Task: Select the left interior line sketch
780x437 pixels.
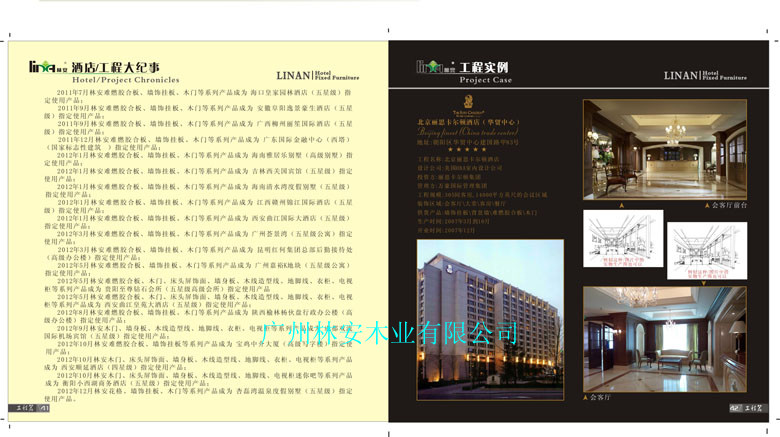Action: click(x=622, y=243)
